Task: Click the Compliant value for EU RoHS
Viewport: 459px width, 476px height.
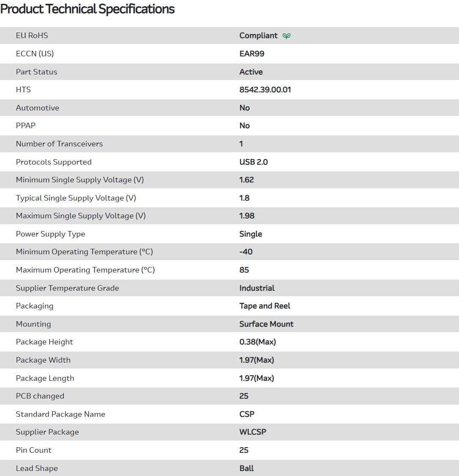Action: tap(258, 36)
